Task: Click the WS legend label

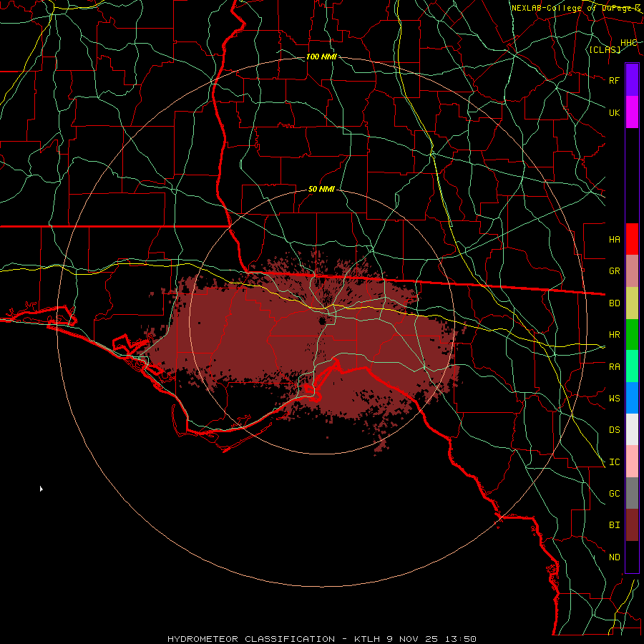Action: pyautogui.click(x=614, y=399)
